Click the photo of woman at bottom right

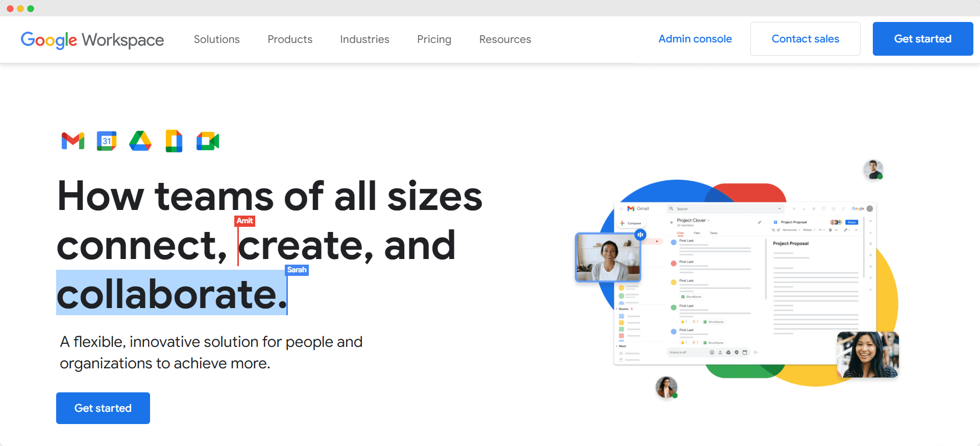pyautogui.click(x=868, y=355)
